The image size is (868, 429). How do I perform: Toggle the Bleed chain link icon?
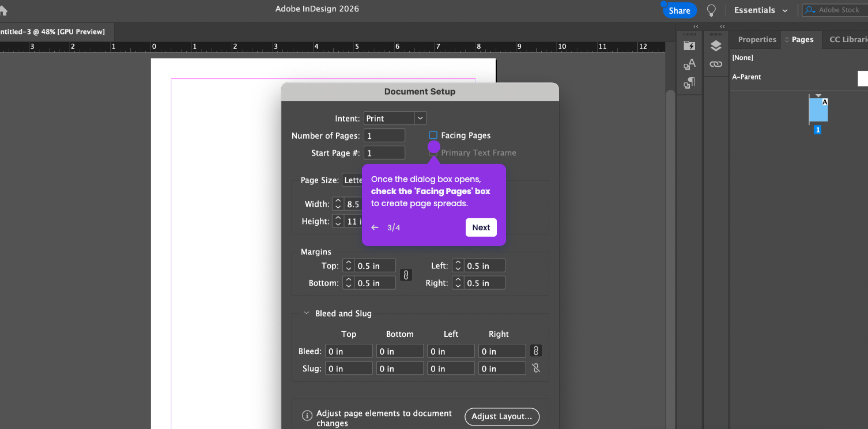tap(535, 351)
